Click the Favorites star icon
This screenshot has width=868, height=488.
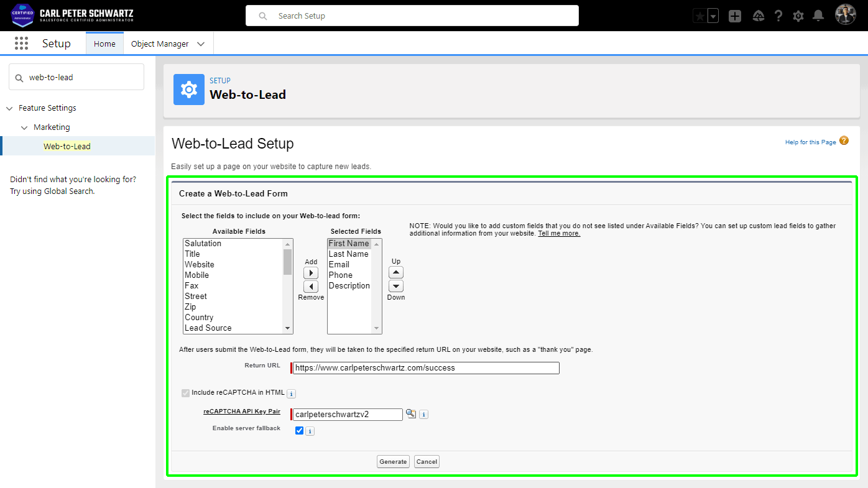tap(699, 16)
